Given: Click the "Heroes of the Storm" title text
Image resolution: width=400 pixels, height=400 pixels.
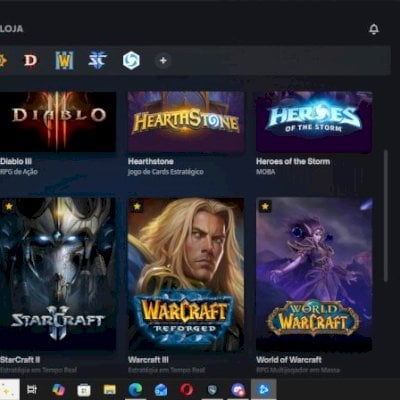Looking at the screenshot, I should tap(293, 162).
